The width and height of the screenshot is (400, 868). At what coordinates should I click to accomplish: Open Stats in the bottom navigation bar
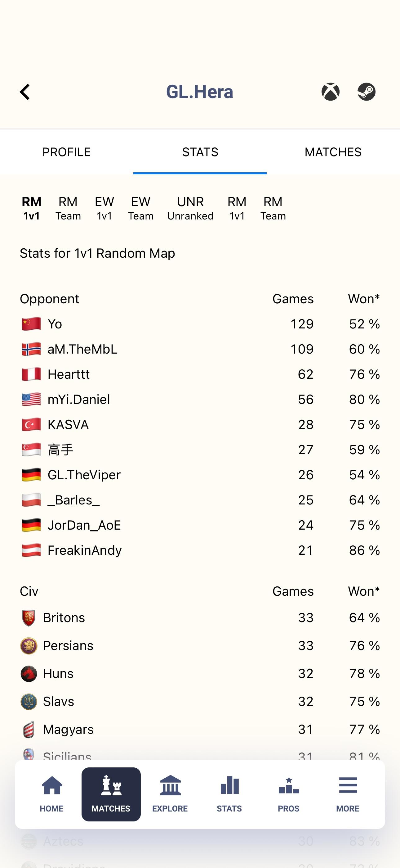click(x=229, y=793)
